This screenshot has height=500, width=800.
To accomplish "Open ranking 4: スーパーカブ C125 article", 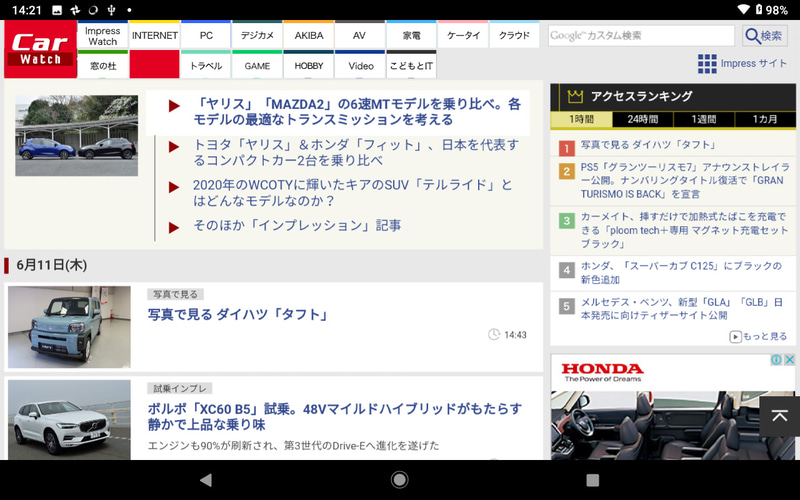I will tap(681, 272).
